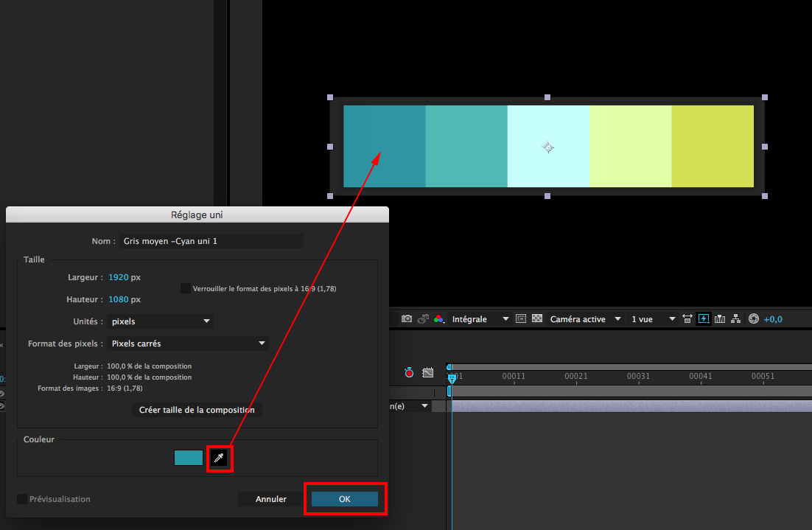
Task: Click the Annuler button
Action: tap(271, 499)
